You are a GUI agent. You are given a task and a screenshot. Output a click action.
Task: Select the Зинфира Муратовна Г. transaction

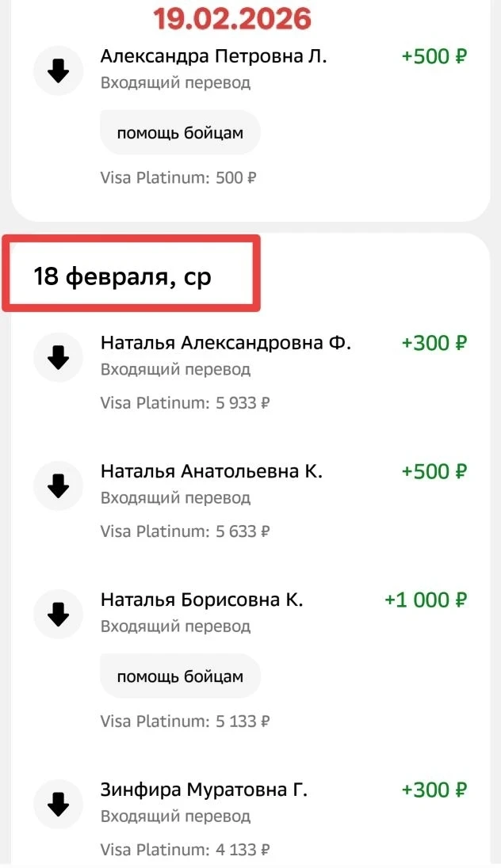[x=204, y=790]
